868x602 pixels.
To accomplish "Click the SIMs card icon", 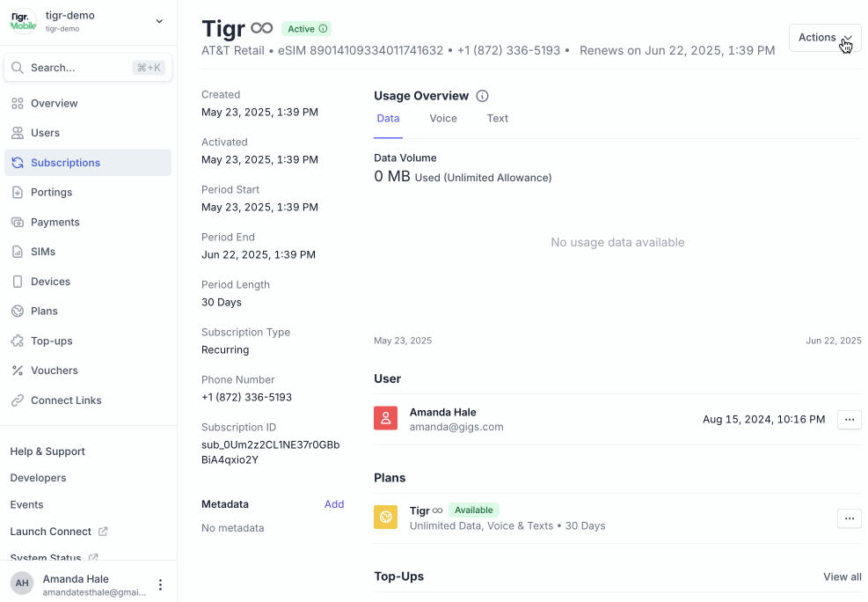I will pyautogui.click(x=18, y=252).
